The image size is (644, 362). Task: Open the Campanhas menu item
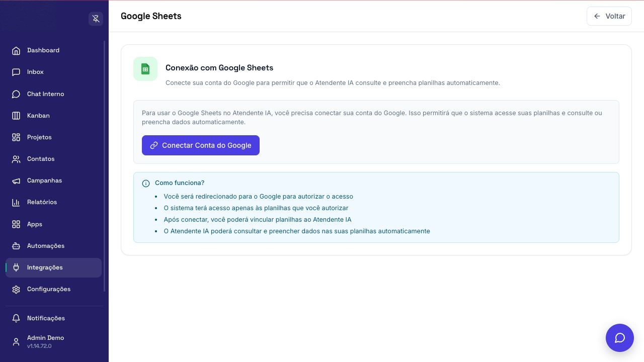53,180
